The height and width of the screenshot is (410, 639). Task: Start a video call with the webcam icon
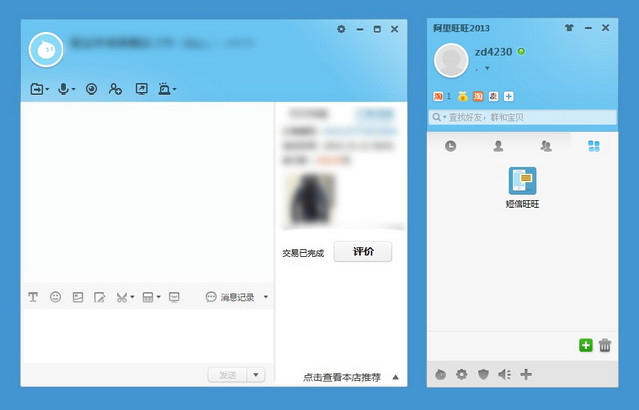pos(91,89)
